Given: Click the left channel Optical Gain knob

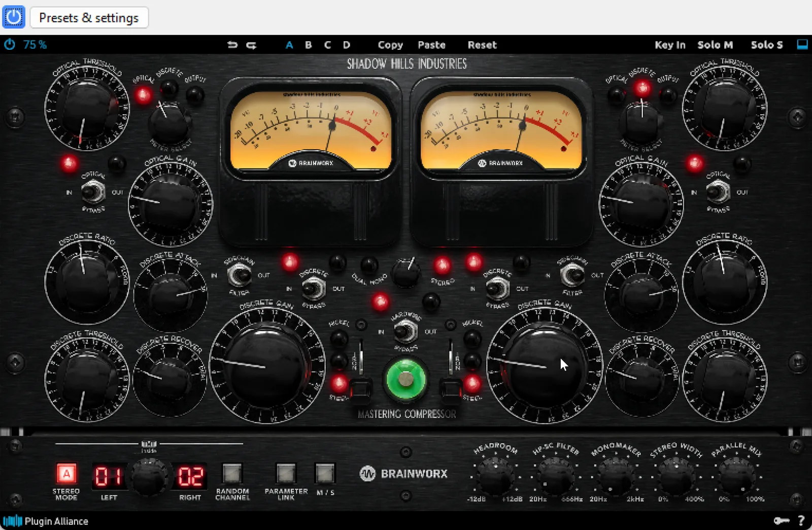Looking at the screenshot, I should (x=171, y=203).
